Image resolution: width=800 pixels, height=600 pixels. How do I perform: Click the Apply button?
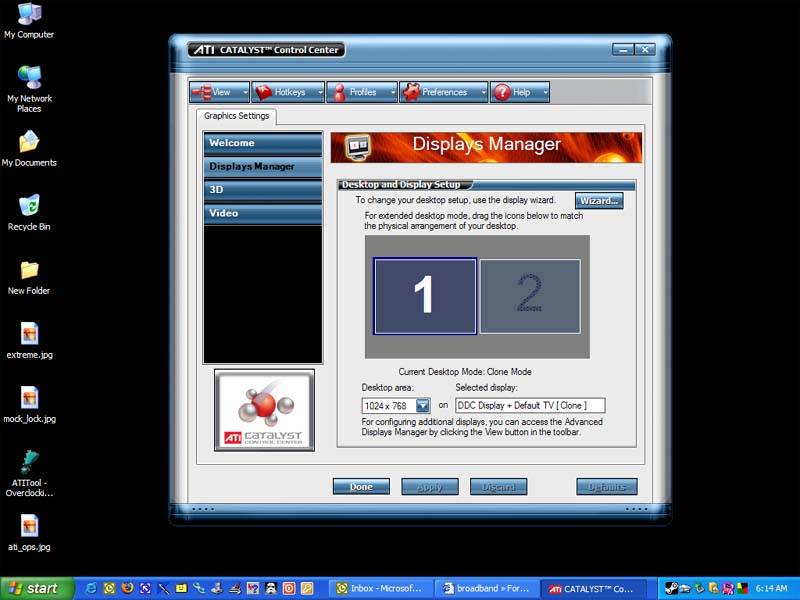click(430, 487)
